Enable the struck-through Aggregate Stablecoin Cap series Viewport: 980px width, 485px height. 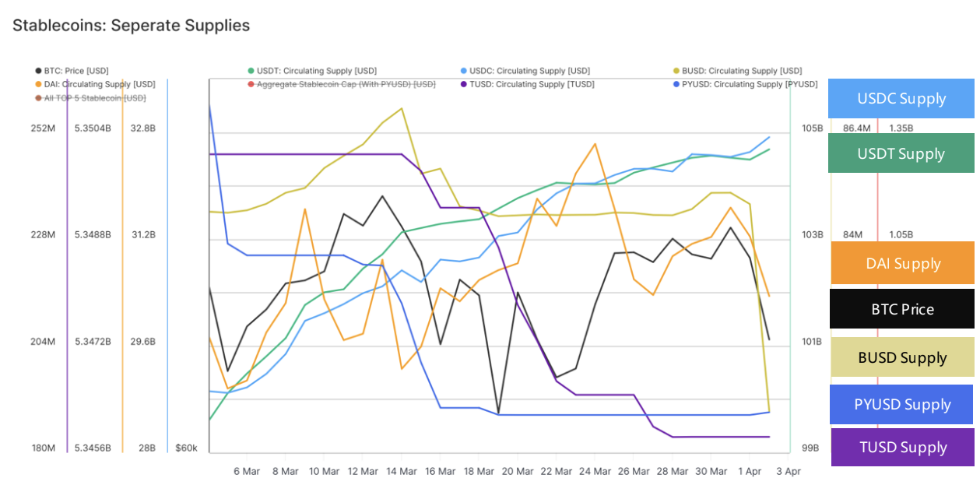(341, 84)
